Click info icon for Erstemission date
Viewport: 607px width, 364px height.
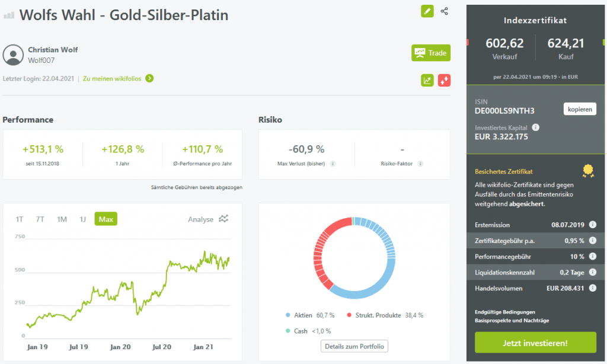point(592,225)
